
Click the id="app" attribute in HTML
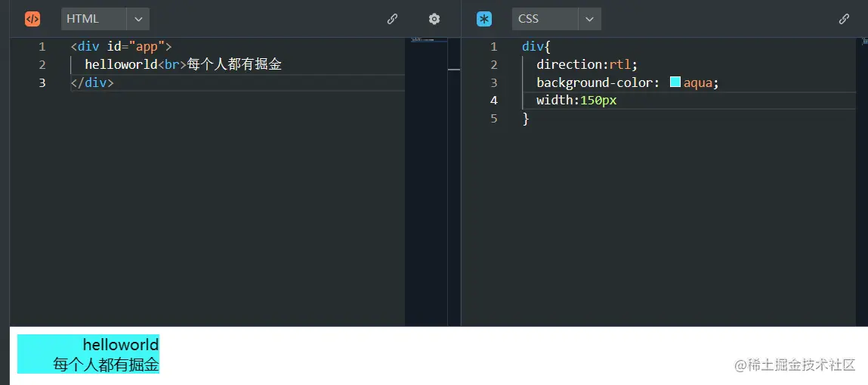(136, 47)
